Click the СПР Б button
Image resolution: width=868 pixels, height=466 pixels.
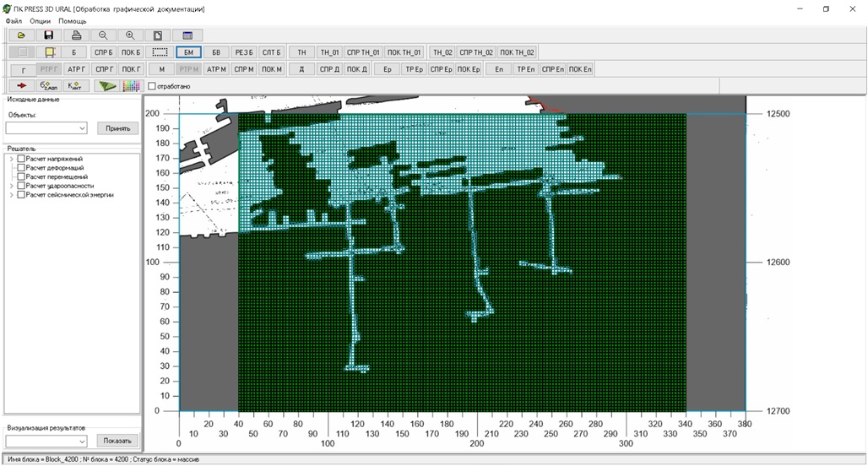coord(104,52)
